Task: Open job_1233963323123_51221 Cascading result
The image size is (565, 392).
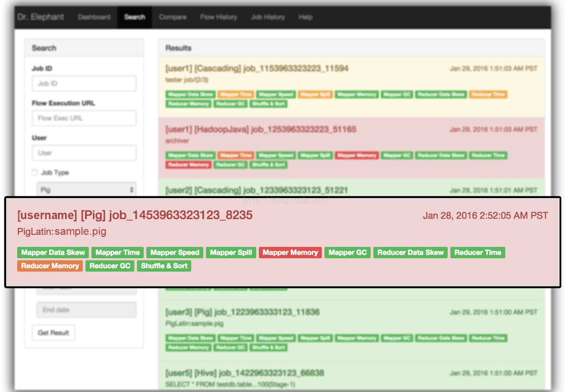Action: 256,190
